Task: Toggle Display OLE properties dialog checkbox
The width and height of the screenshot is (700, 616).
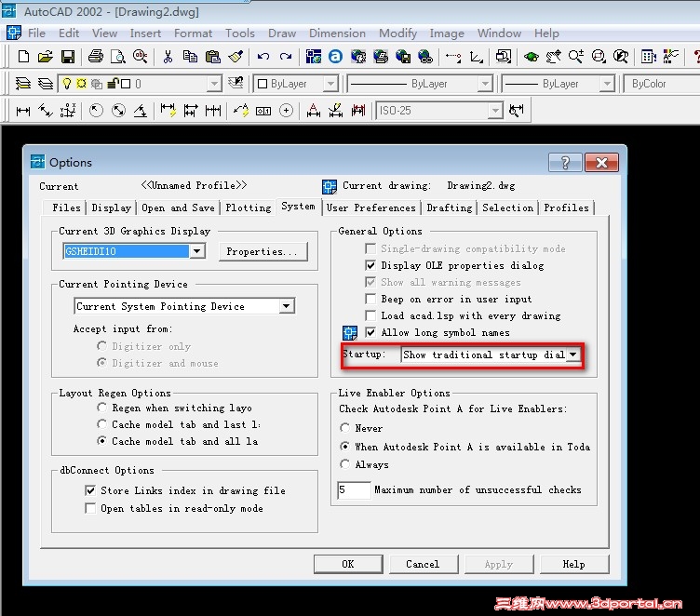Action: (370, 265)
